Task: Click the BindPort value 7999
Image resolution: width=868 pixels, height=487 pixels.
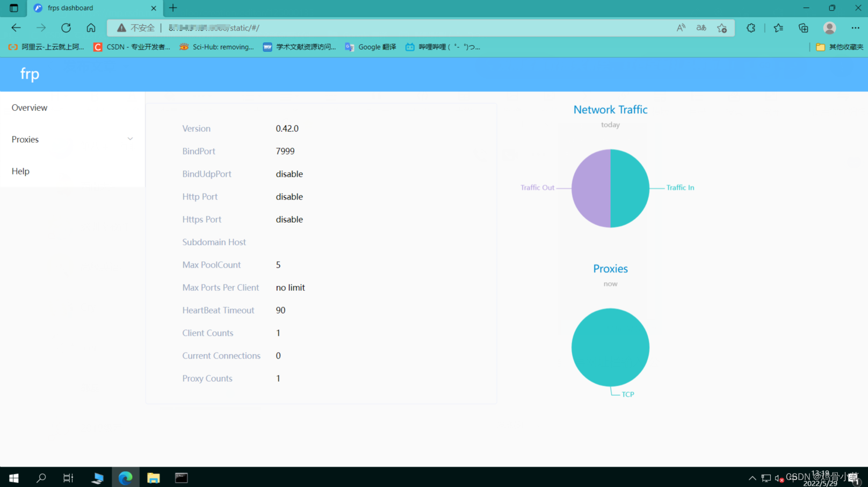Action: click(285, 151)
